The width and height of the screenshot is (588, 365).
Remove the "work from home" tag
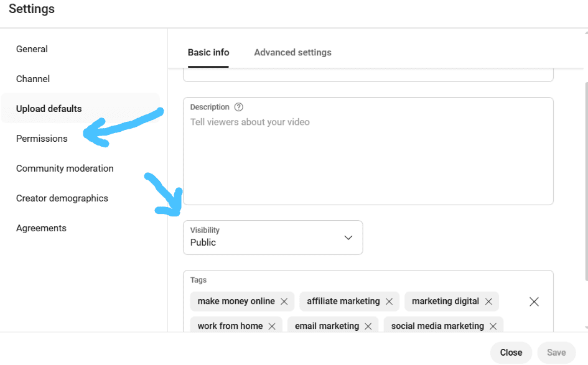(x=272, y=326)
